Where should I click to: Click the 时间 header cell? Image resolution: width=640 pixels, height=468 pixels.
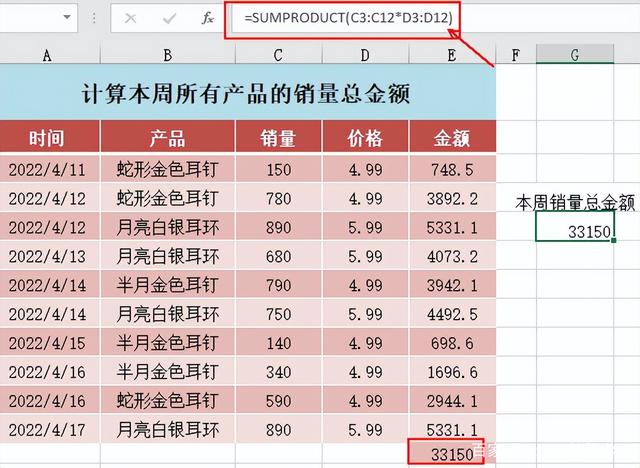pyautogui.click(x=49, y=138)
